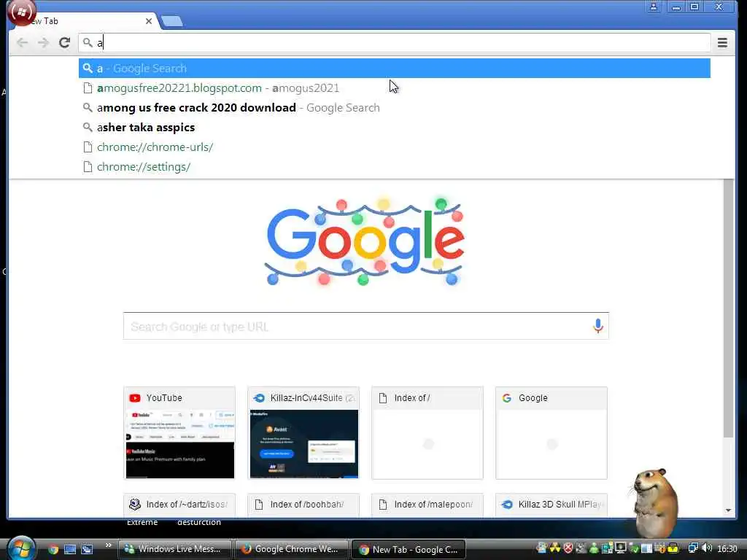The width and height of the screenshot is (747, 560).
Task: Switch to 'Google Chrome We...' Firefox taskbar button
Action: point(290,549)
